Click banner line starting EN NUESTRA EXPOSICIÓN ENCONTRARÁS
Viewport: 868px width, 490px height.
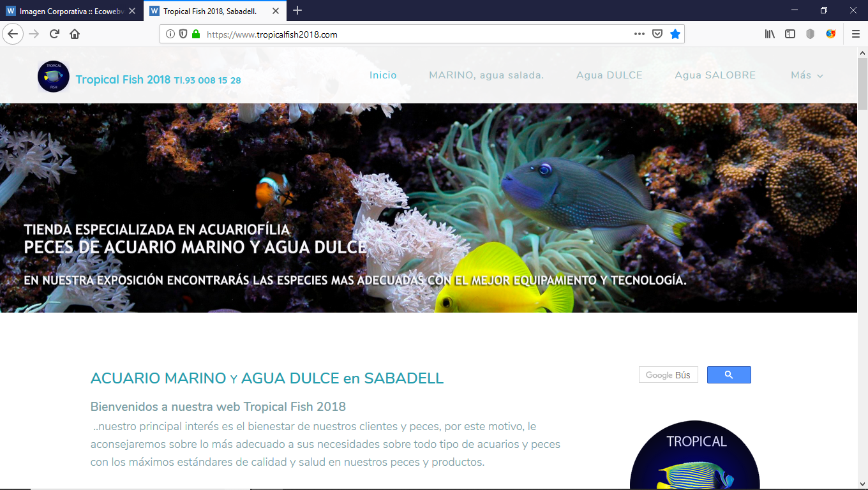[x=355, y=280]
